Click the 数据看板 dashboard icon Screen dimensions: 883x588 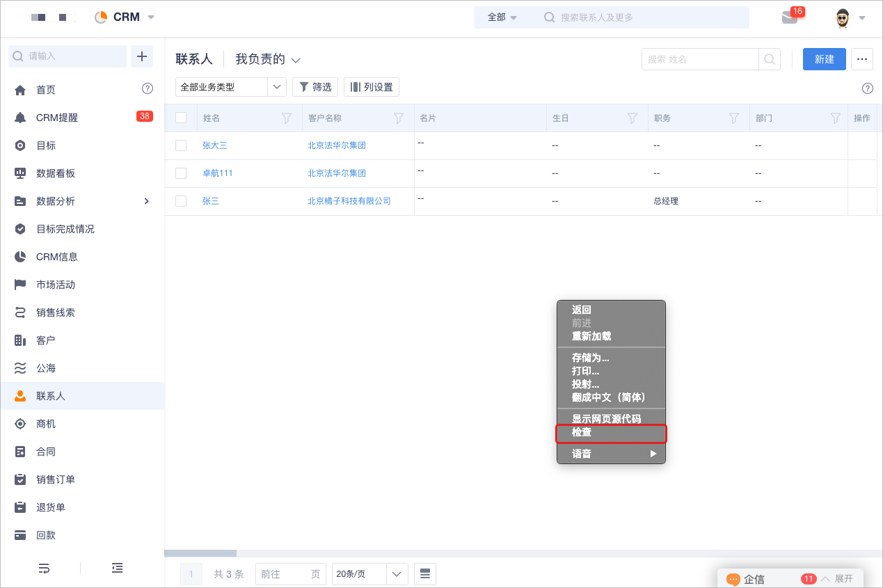[20, 173]
